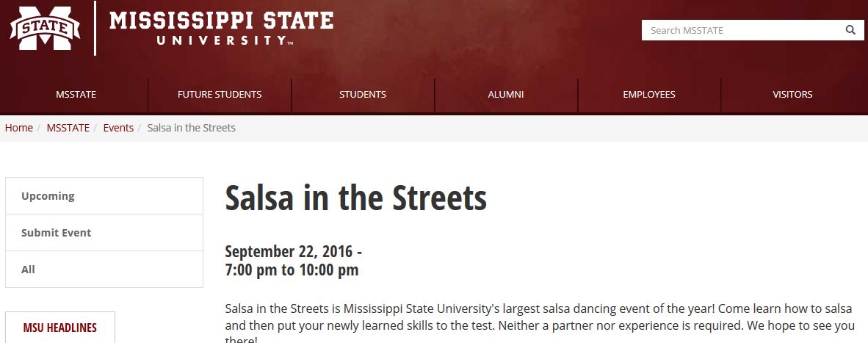Viewport: 868px width, 343px height.
Task: Select Upcoming in the sidebar
Action: (104, 196)
